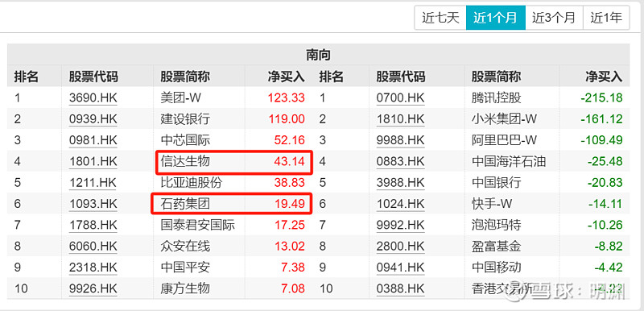Click the 南向 table header
This screenshot has height=311, width=644.
tap(318, 55)
